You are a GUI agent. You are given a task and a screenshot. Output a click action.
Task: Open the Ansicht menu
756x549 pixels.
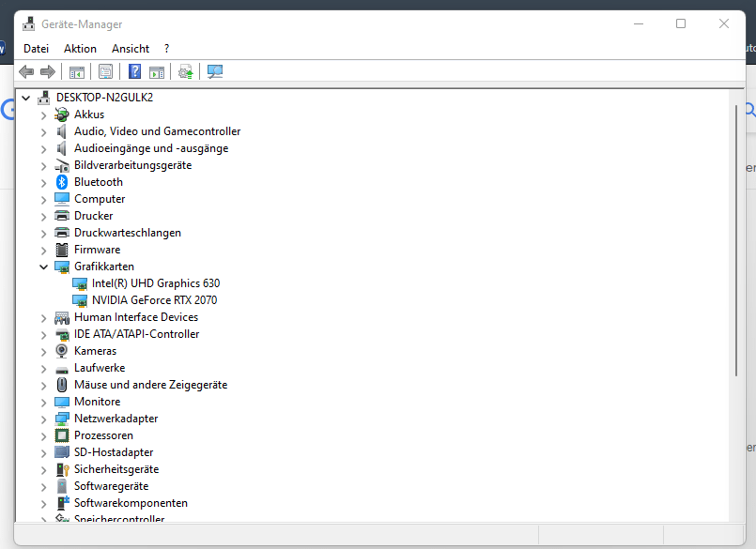(131, 49)
